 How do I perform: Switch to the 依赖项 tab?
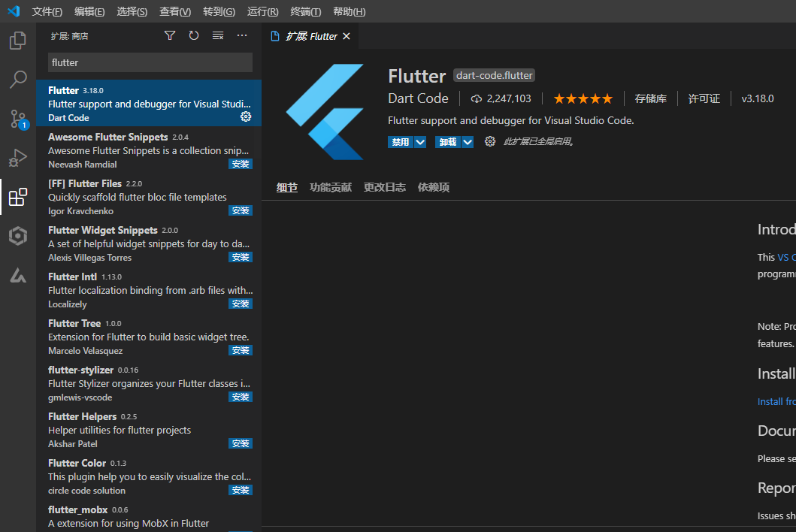click(434, 187)
